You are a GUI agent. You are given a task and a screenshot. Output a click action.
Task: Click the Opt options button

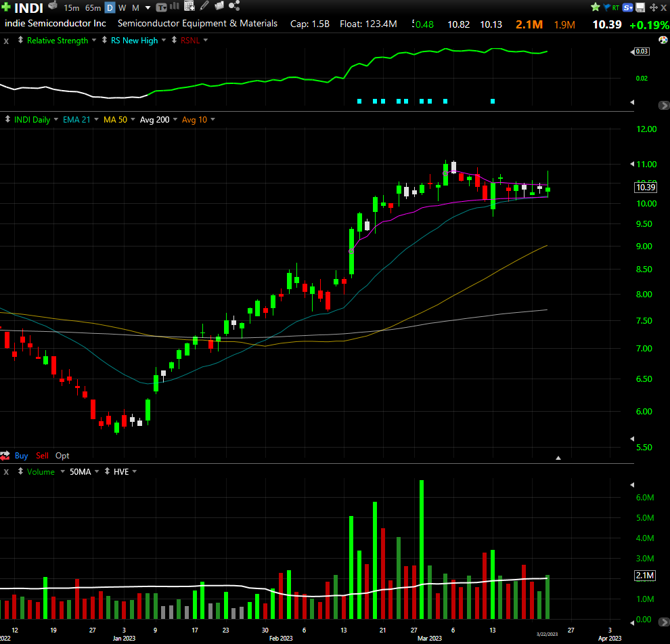coord(62,456)
